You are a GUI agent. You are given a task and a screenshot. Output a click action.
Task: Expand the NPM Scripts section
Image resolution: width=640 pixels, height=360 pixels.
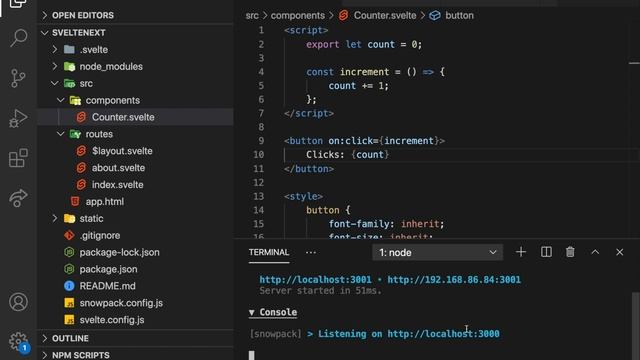tap(44, 355)
